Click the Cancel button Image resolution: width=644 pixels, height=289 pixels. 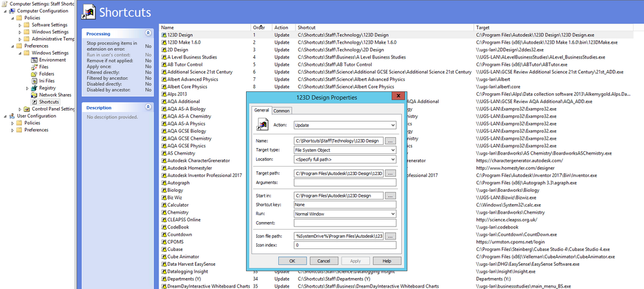(x=324, y=261)
